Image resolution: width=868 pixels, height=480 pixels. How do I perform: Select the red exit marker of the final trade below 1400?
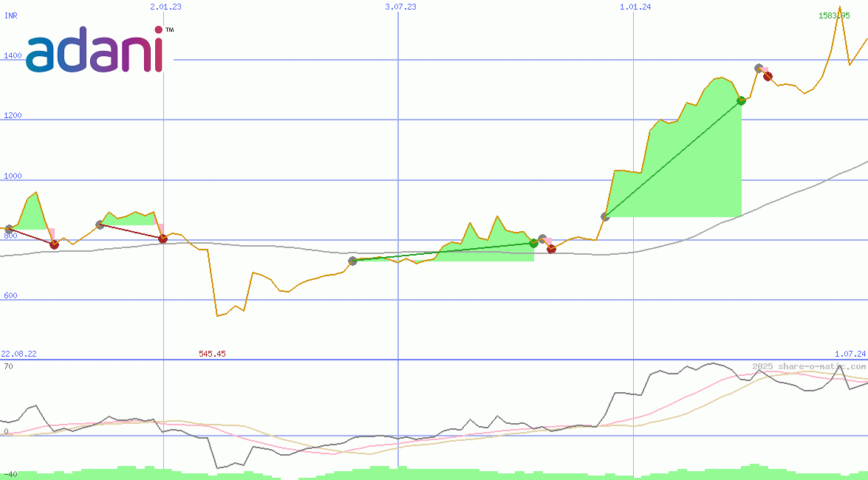coord(768,76)
